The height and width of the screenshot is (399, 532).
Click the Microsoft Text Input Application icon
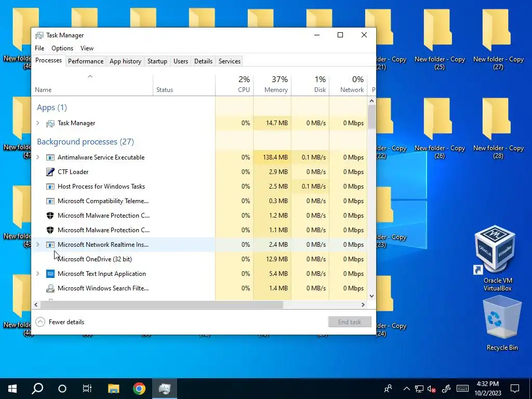click(x=50, y=274)
